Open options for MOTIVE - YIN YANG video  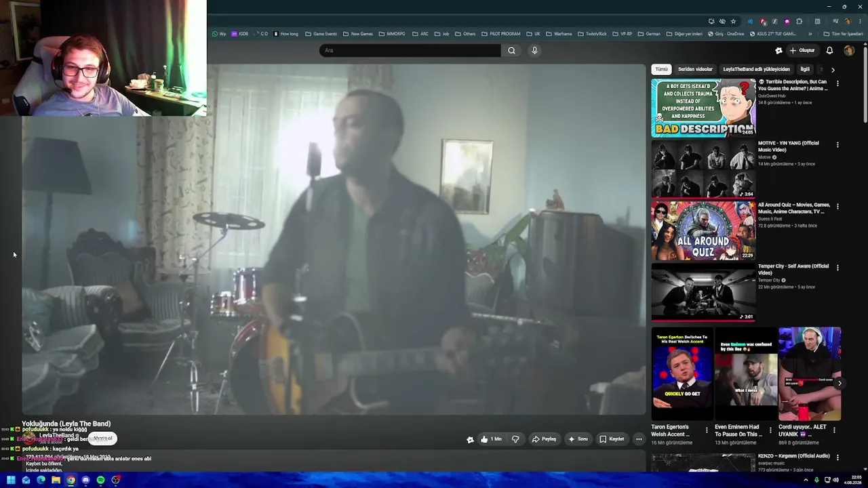(x=837, y=144)
